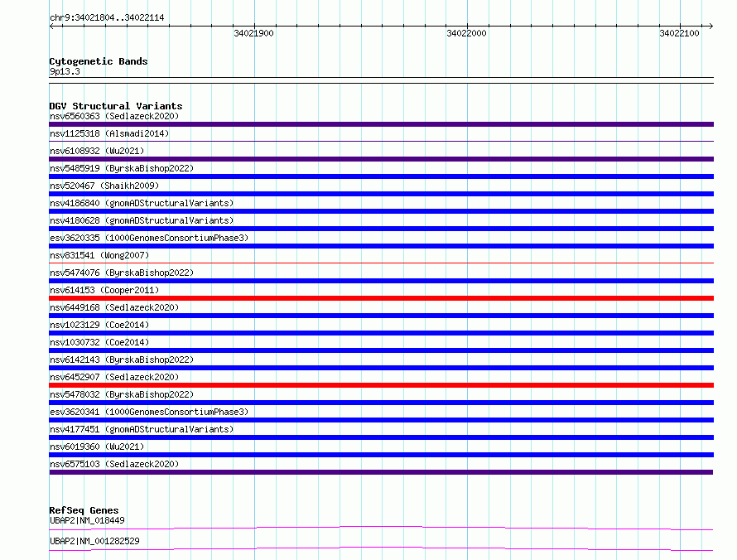Click the blue bar under nsv520467
Screen dimensions: 737x560
(381, 194)
